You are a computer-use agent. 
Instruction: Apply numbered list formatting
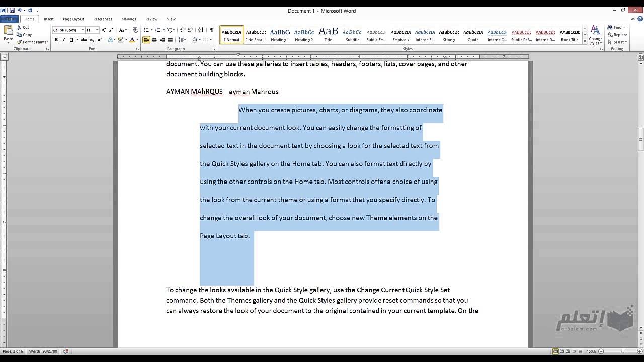click(158, 30)
